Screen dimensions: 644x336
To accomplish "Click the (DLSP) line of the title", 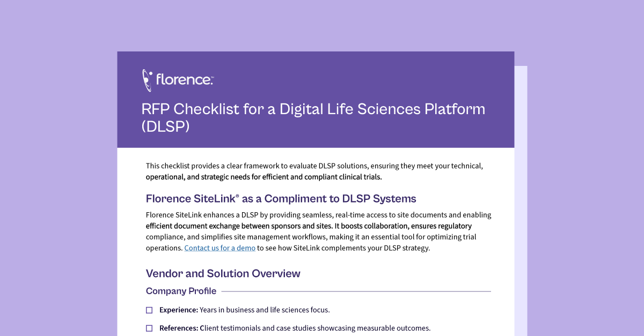I will coord(165,127).
